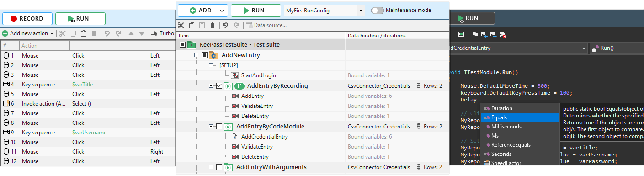This screenshot has width=644, height=176.
Task: Click IF condition badge on AddEntryByRecording
Action: pos(240,86)
